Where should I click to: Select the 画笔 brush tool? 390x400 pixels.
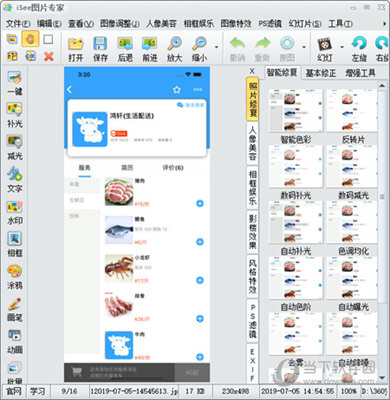tap(15, 309)
